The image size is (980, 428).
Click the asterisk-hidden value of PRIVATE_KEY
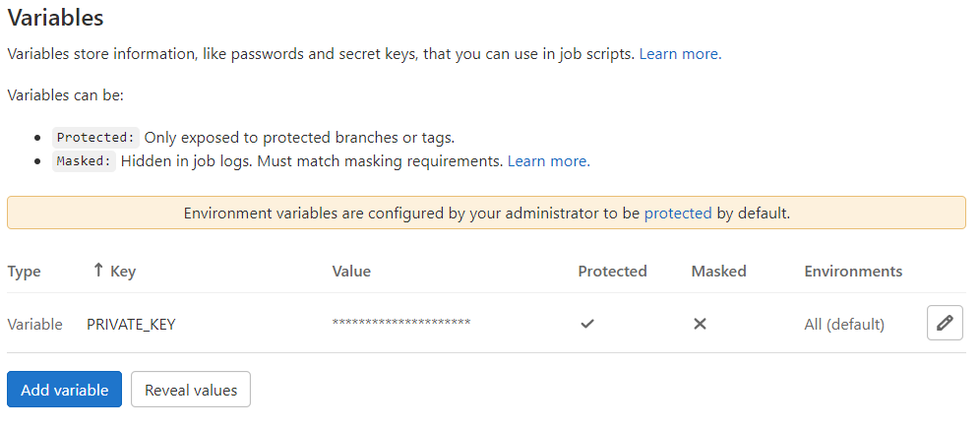click(401, 324)
